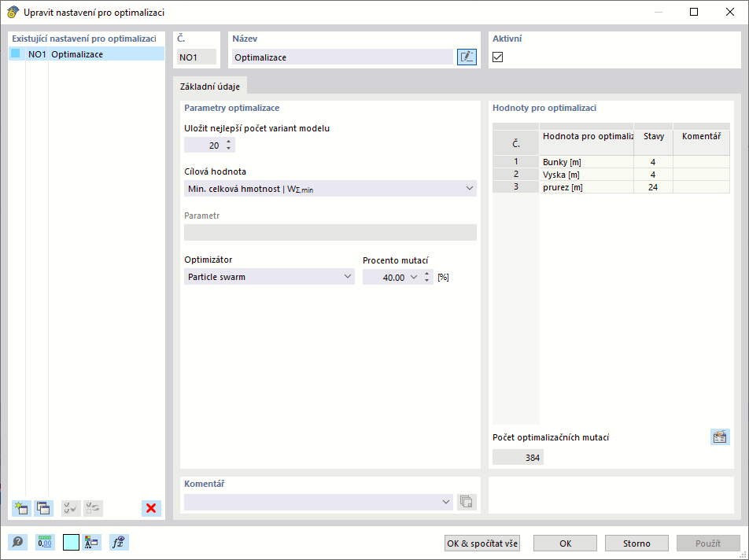The width and height of the screenshot is (749, 560).
Task: Click the model display settings icon
Action: tap(91, 543)
